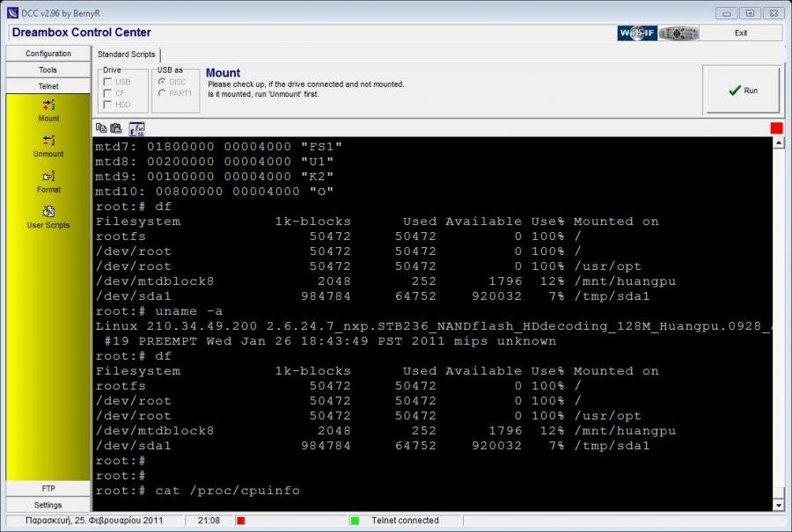Viewport: 792px width, 532px height.
Task: Click the terminal line 'cat /proc/cpuinfo'
Action: [x=197, y=491]
